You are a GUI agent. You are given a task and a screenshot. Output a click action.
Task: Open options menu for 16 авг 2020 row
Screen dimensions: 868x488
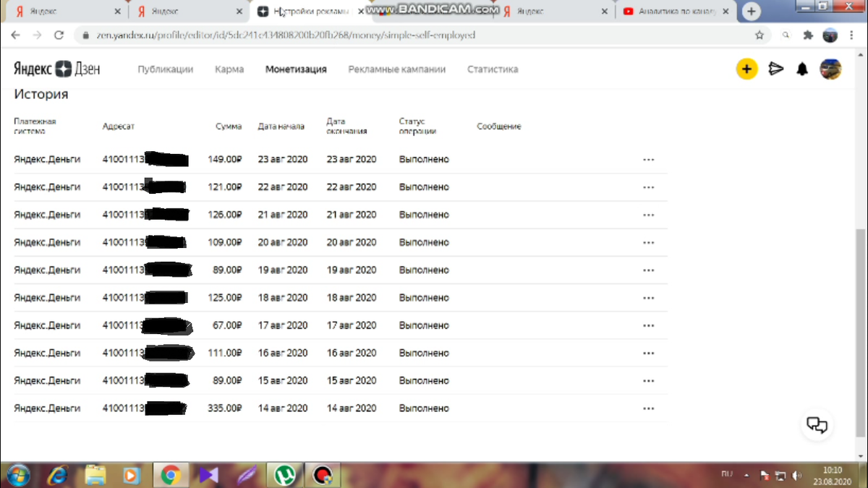(x=649, y=354)
